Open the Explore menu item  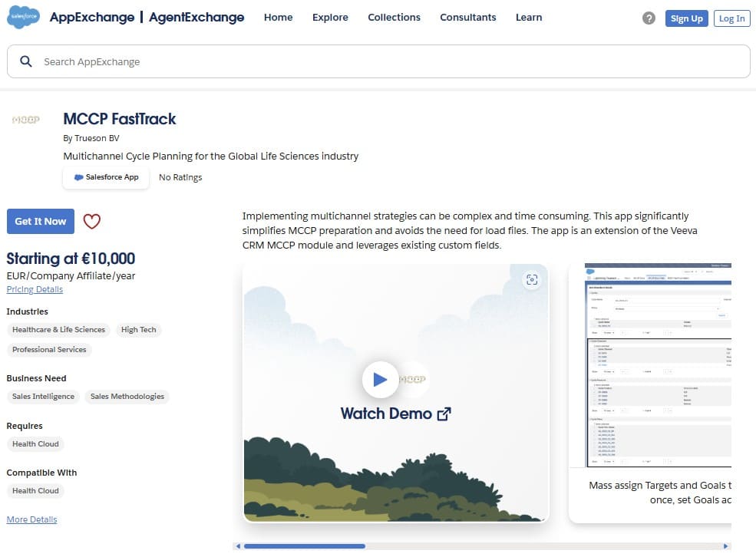(x=330, y=18)
